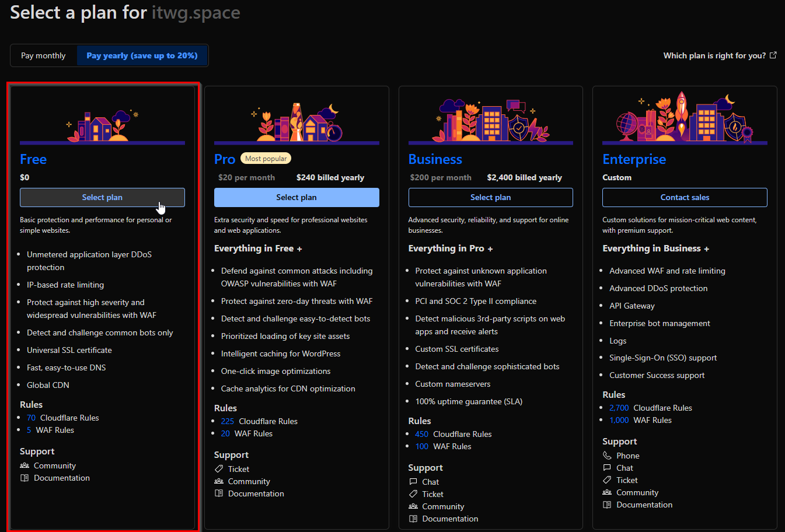The image size is (785, 532).
Task: Click the Business plan heading
Action: coord(435,159)
